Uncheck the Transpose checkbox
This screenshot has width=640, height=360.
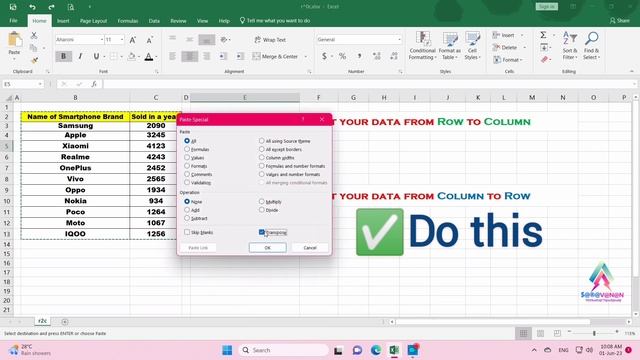point(262,232)
